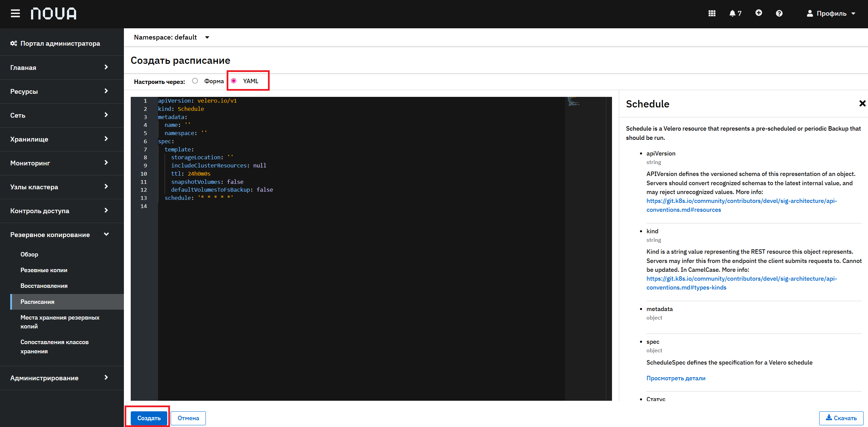Click the apiVersion field in Schedule panel

(x=661, y=153)
